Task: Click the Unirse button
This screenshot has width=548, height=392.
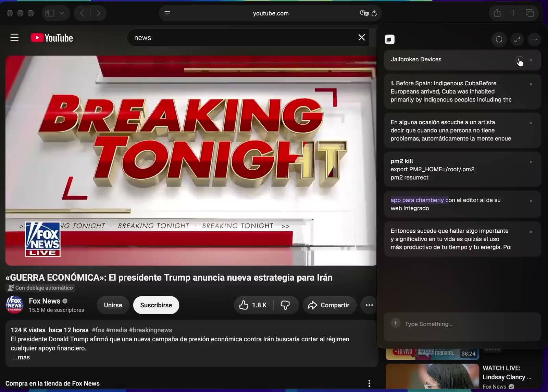Action: coord(113,305)
